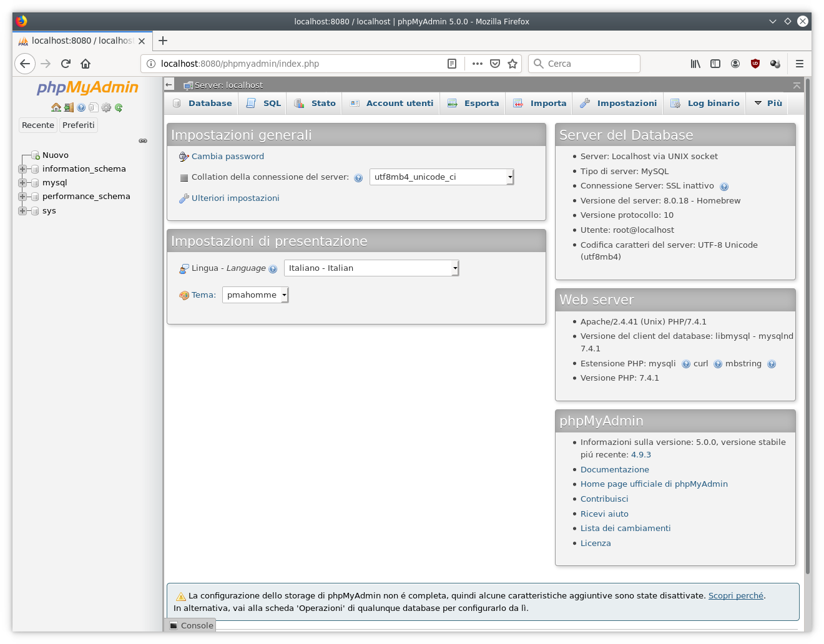
Task: Open the Impostazioni tab
Action: point(618,104)
